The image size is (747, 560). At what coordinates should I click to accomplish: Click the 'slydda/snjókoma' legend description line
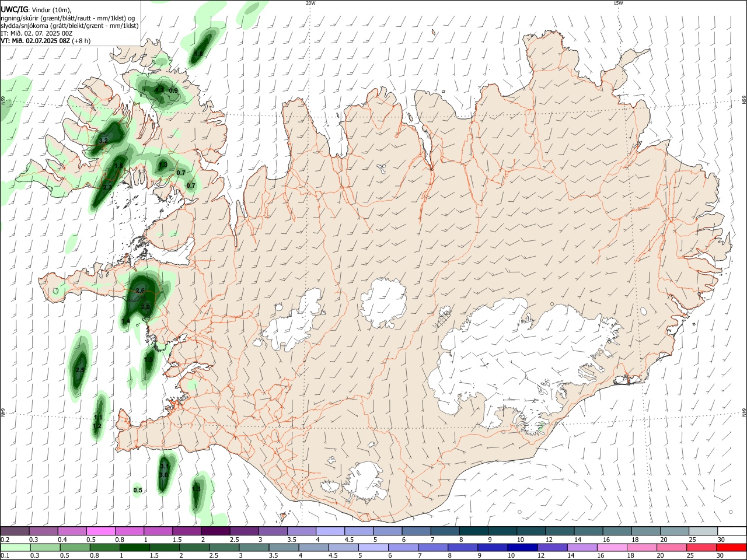[x=69, y=26]
